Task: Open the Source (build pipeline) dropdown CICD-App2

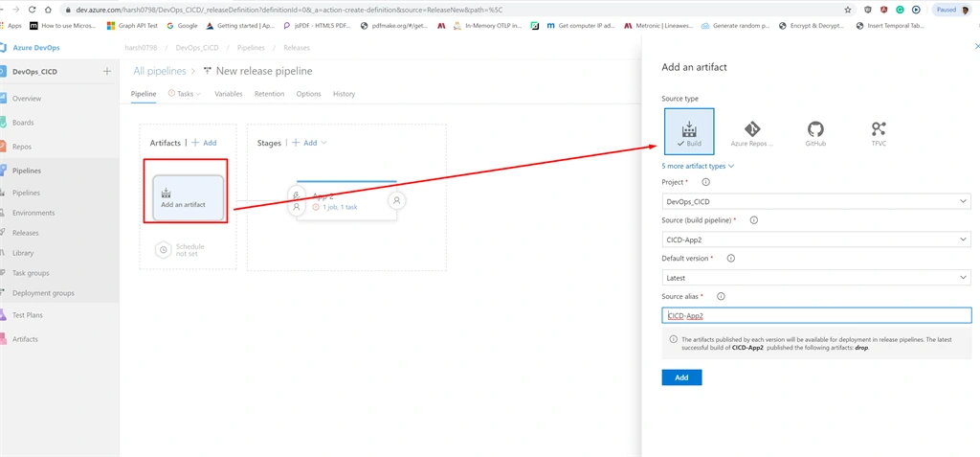Action: (x=816, y=240)
